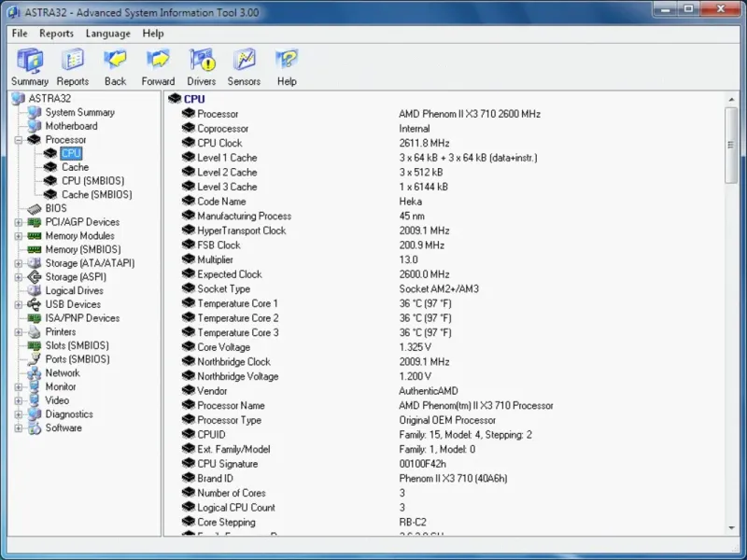
Task: Open the File menu
Action: 20,34
